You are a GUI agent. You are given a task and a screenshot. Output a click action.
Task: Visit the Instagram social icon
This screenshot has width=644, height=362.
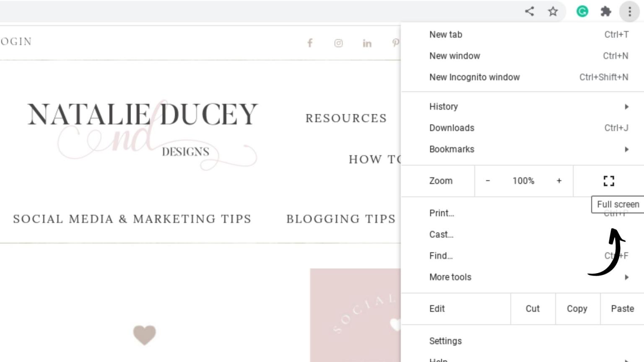(x=338, y=43)
